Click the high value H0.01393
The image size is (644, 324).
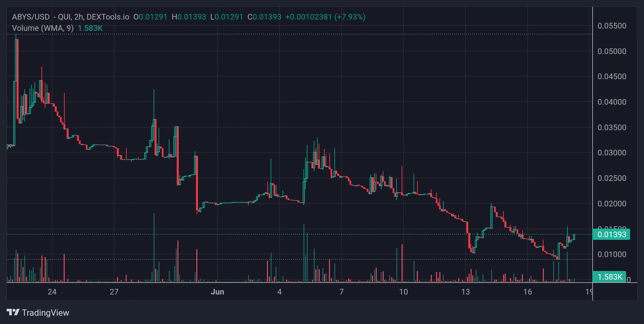click(x=189, y=17)
